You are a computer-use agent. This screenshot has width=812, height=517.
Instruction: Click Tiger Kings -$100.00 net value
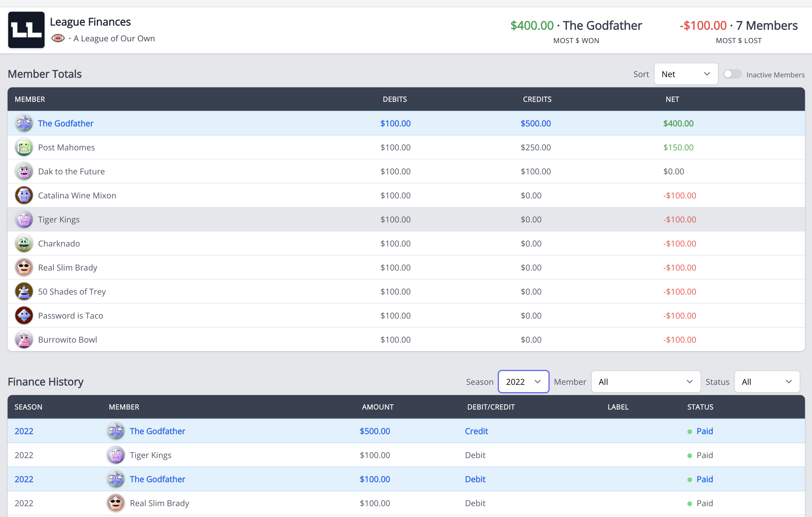(680, 220)
